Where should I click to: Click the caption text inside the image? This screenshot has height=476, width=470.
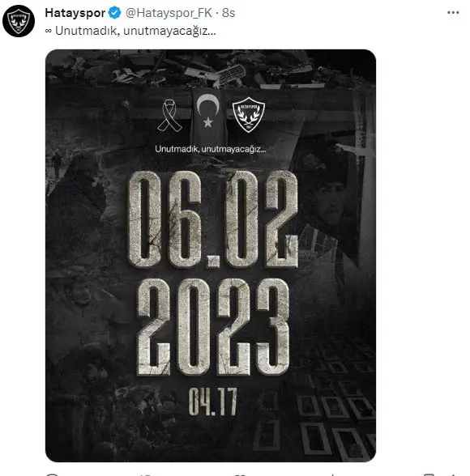[x=211, y=149]
